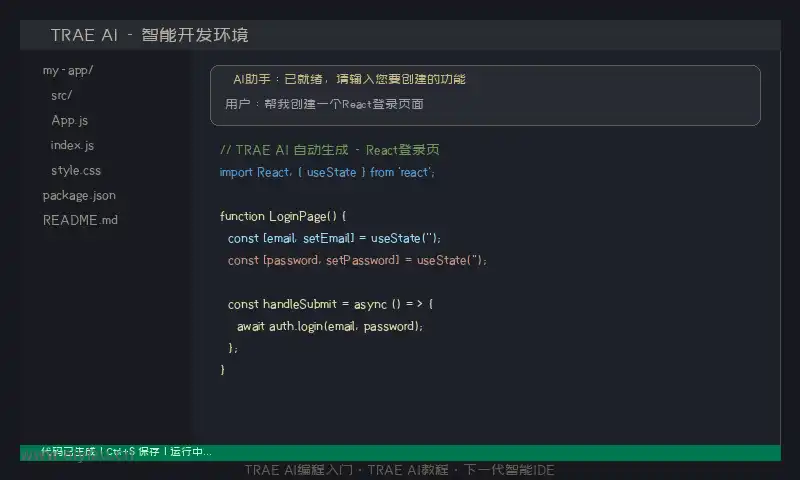Click the const [email, setEmail] line

coord(334,238)
